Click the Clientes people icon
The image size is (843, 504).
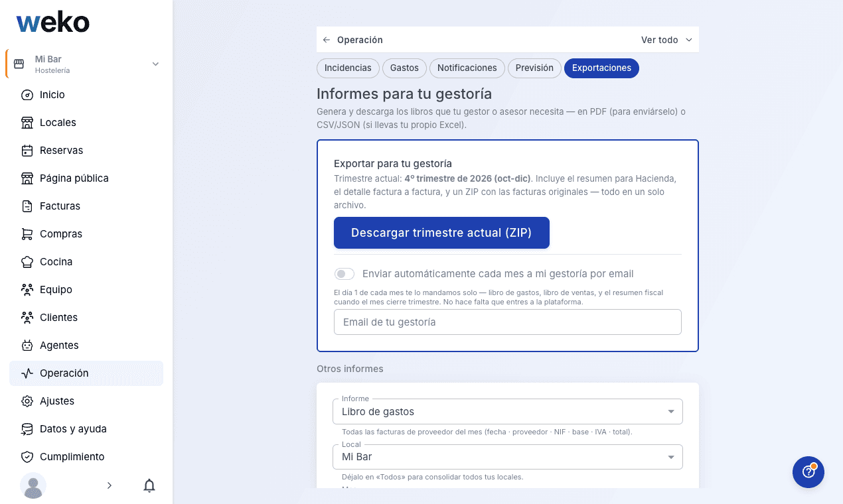[x=27, y=318]
